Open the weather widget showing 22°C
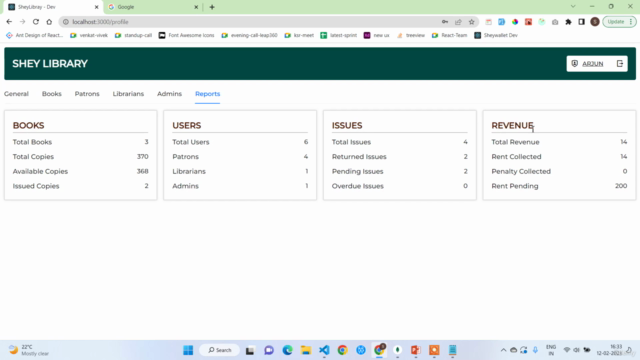The height and width of the screenshot is (360, 640). click(x=29, y=350)
